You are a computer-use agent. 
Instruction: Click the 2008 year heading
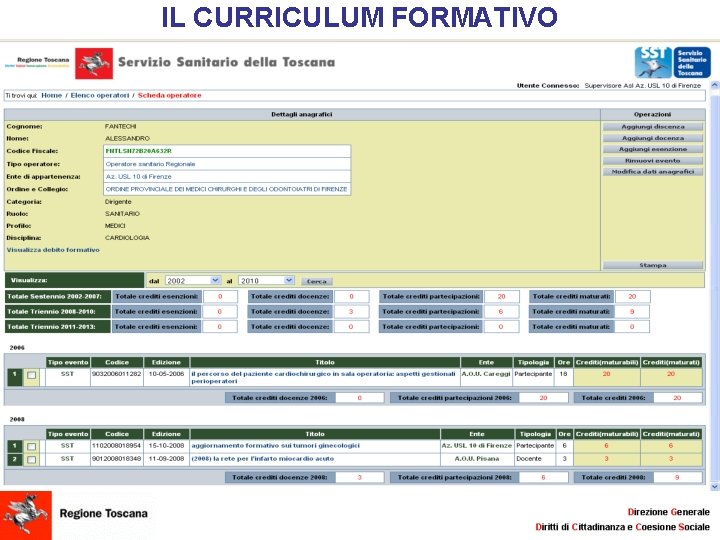pyautogui.click(x=17, y=419)
